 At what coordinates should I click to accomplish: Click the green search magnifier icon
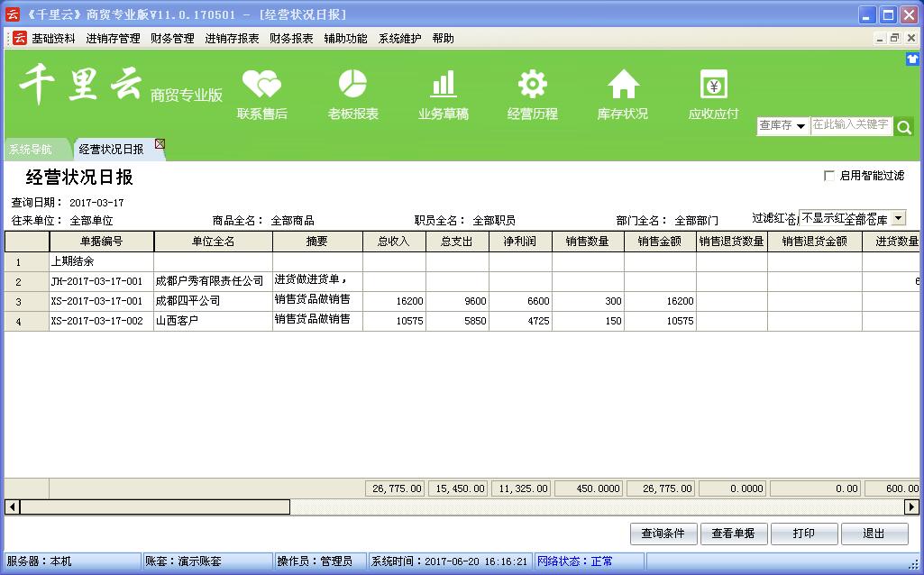904,127
